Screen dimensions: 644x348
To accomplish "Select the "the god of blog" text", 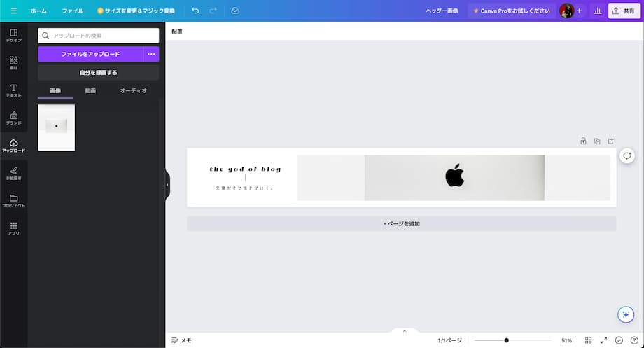I will [245, 169].
